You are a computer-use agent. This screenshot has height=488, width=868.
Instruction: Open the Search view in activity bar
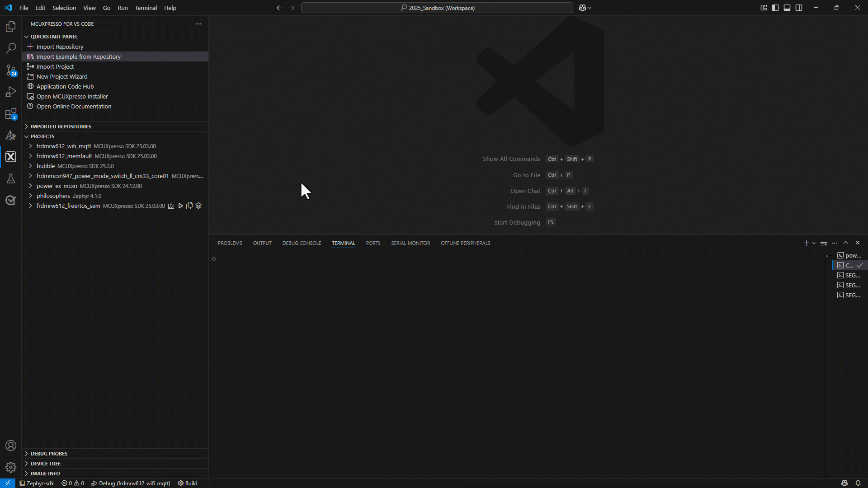coord(11,48)
